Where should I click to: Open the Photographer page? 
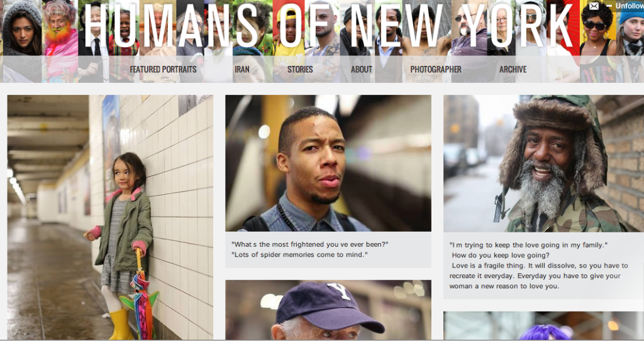(436, 69)
